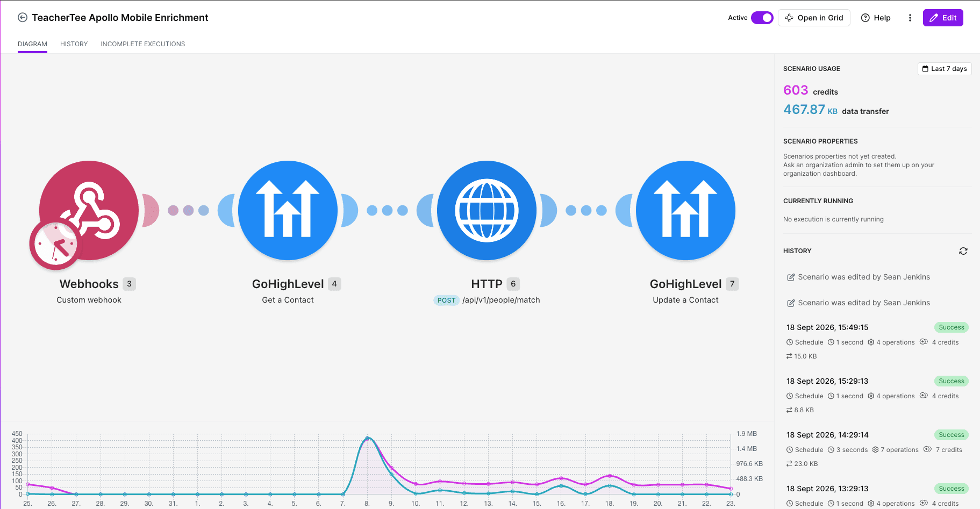Screen dimensions: 980x509
Task: Click the '15.0 KB' data size entry
Action: 802,356
